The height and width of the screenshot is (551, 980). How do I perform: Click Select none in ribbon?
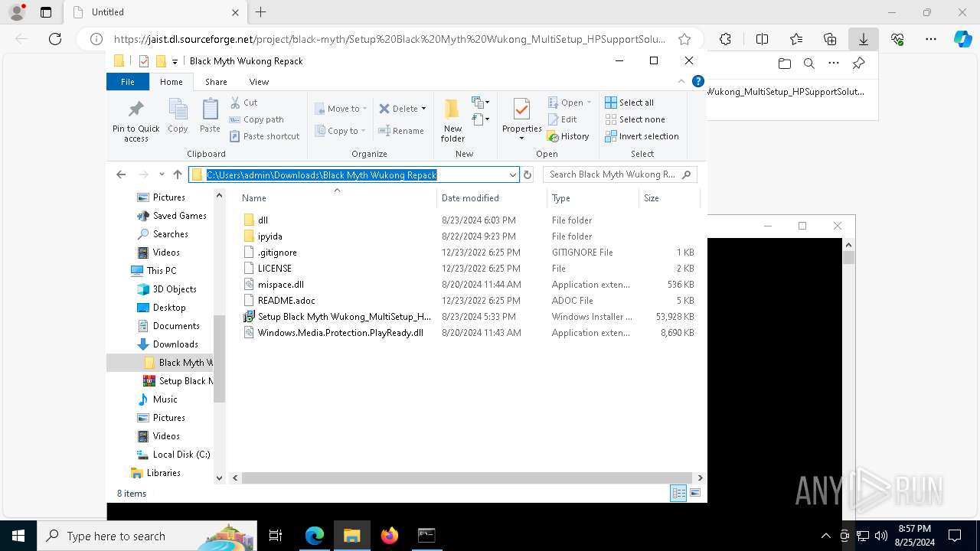click(635, 119)
